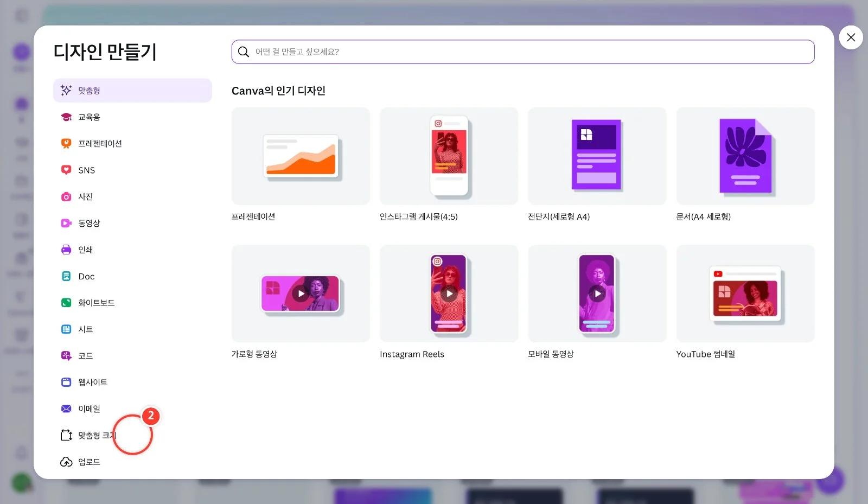The width and height of the screenshot is (868, 504).
Task: Select the highlighted 맞춤형 tab
Action: click(x=132, y=91)
